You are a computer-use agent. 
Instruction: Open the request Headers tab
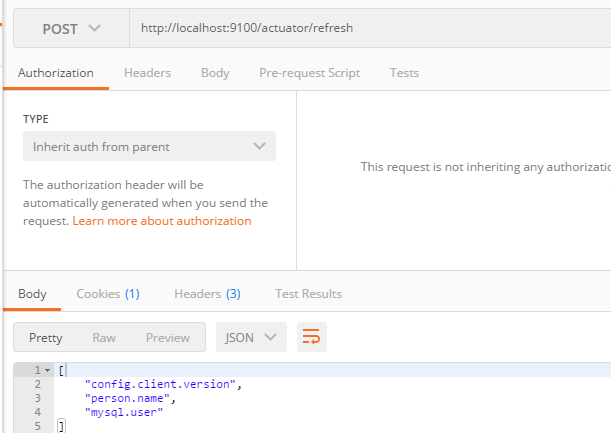click(x=147, y=73)
